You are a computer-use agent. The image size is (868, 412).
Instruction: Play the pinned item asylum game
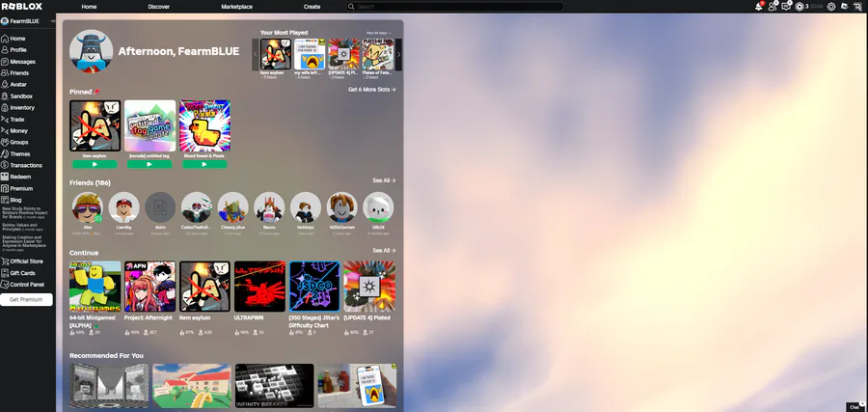pyautogui.click(x=95, y=164)
